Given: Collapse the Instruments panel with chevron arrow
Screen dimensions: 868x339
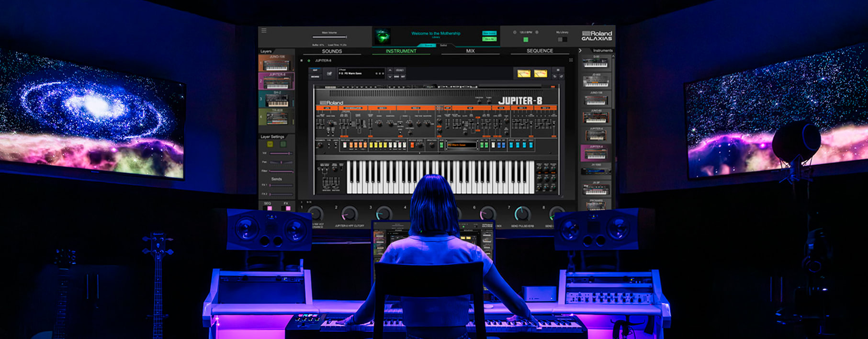Looking at the screenshot, I should point(580,50).
